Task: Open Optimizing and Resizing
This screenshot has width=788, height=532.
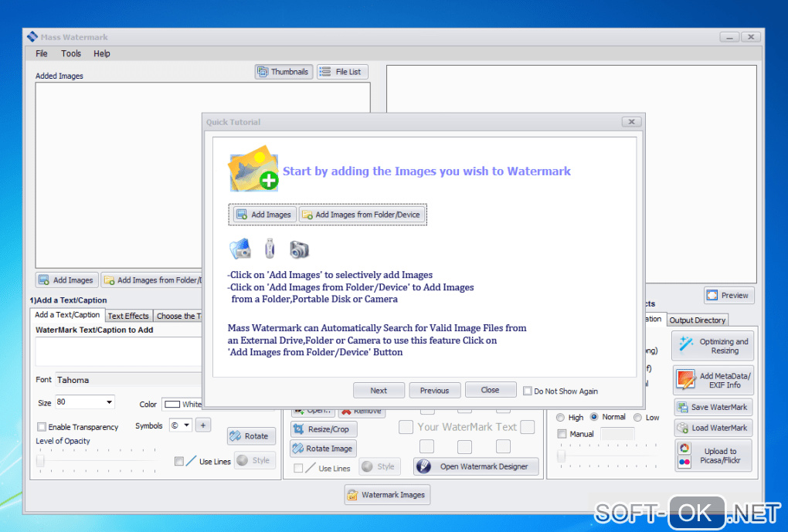Action: 712,346
